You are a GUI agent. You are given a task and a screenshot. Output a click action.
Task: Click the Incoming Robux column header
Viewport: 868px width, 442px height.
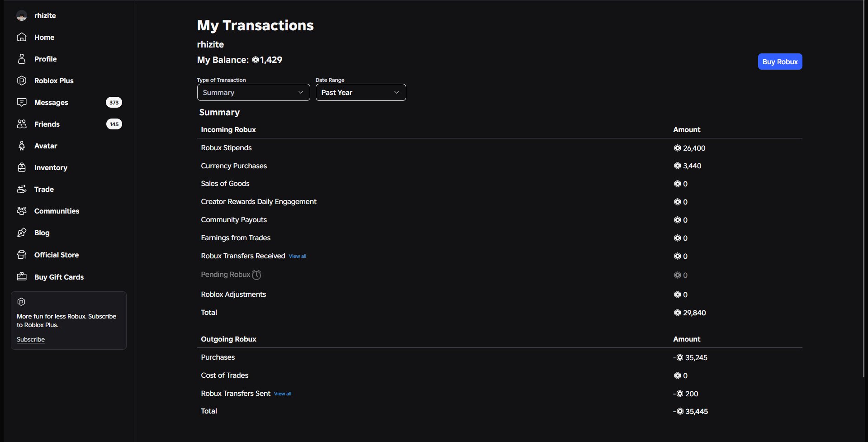point(228,129)
